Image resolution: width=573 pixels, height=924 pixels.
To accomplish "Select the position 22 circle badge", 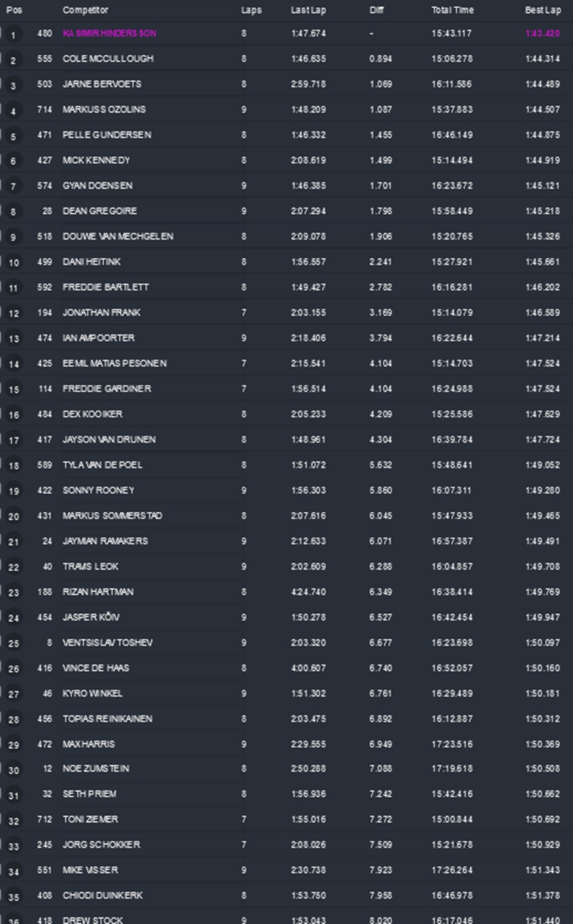I will click(13, 568).
